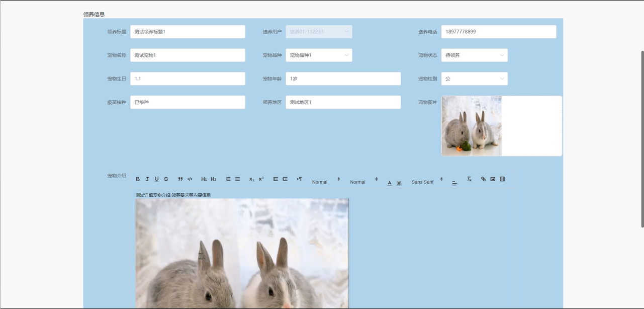The image size is (644, 309).
Task: Open the 宠物品种 dropdown
Action: pyautogui.click(x=319, y=55)
